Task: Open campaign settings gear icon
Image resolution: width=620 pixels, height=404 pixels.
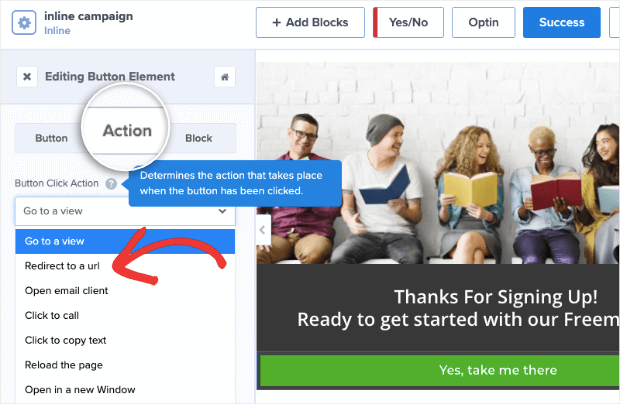Action: (x=24, y=23)
